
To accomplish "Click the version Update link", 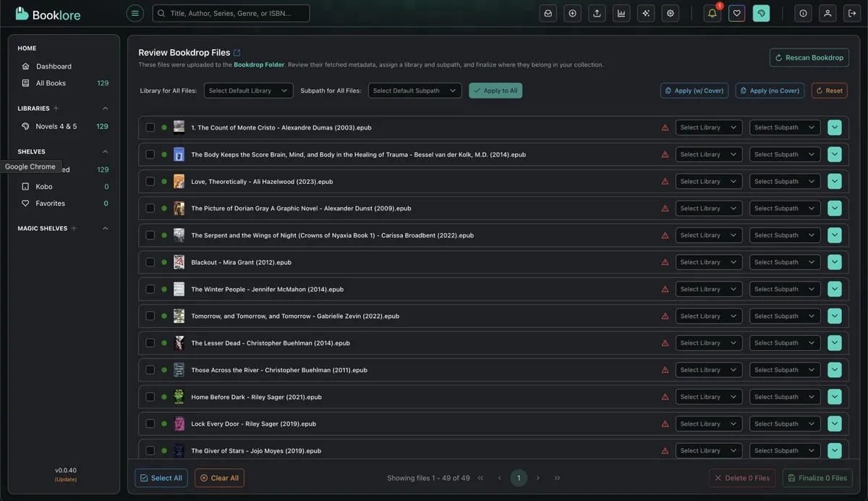I will pos(66,479).
